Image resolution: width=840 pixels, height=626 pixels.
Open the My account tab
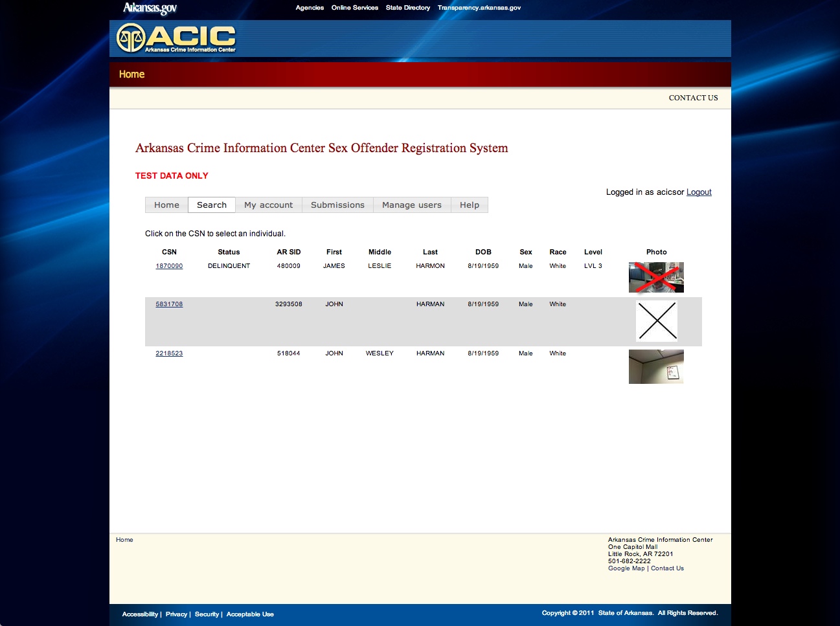click(269, 205)
